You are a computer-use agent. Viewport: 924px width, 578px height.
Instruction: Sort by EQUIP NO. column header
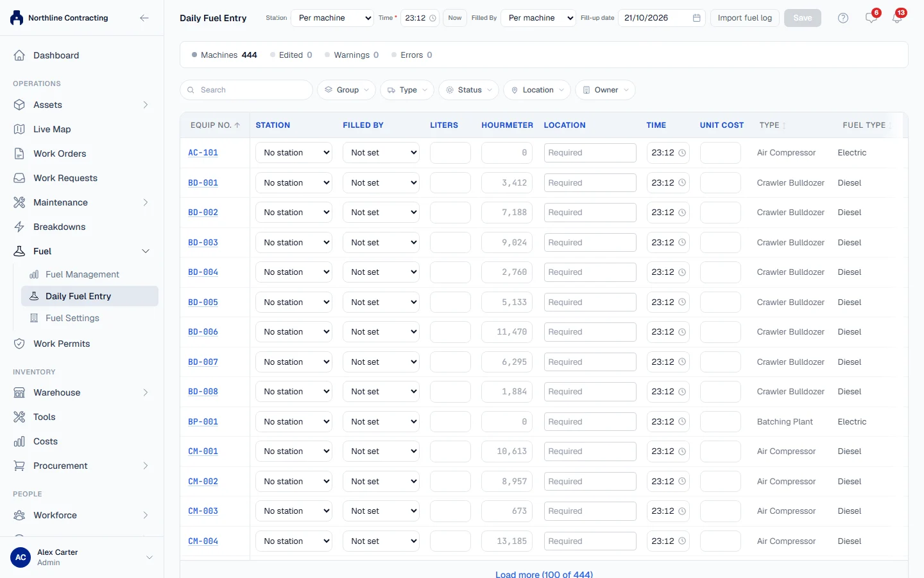point(215,125)
